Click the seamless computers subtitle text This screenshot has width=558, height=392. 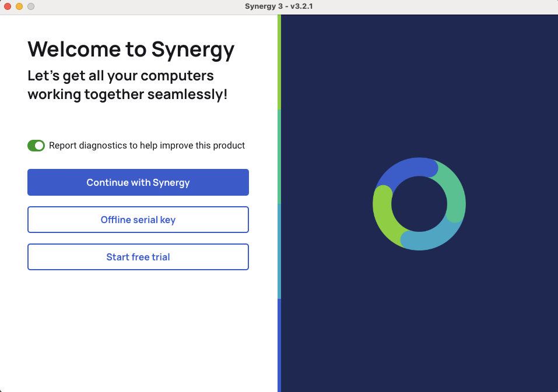click(x=120, y=84)
